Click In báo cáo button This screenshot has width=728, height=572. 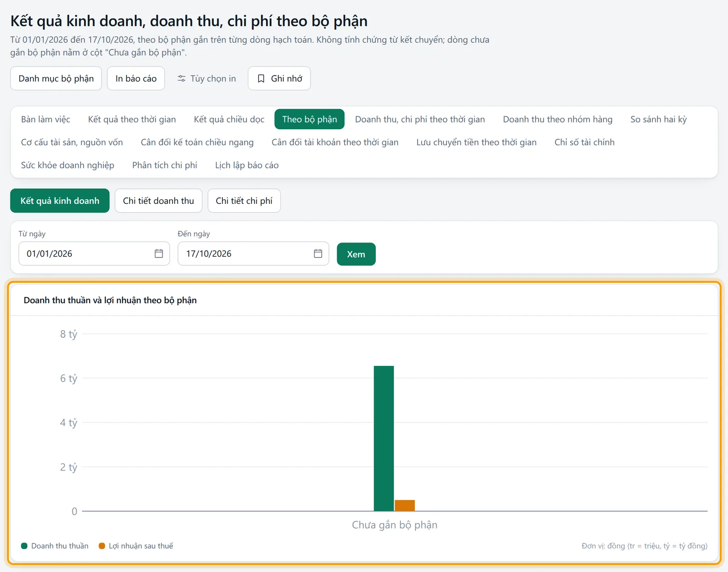136,78
